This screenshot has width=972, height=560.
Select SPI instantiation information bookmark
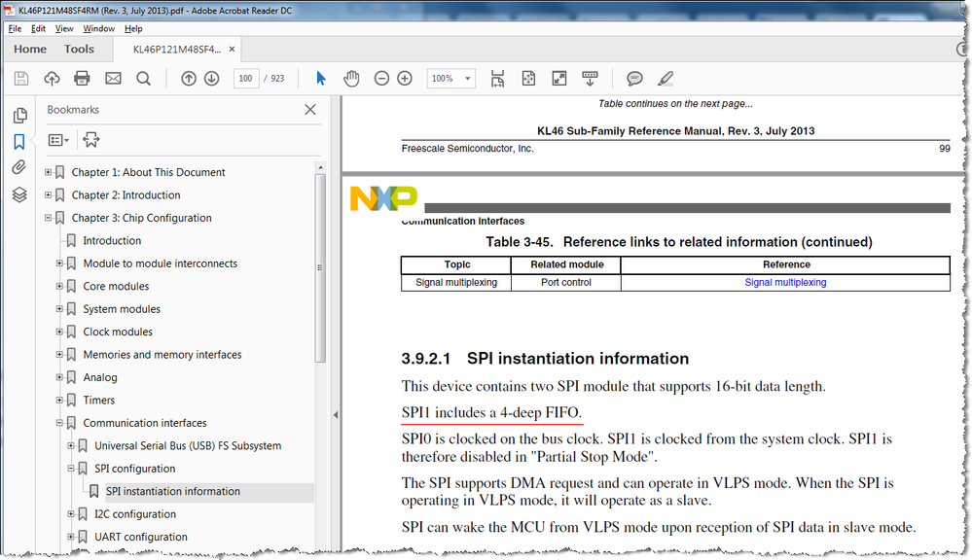(x=172, y=492)
